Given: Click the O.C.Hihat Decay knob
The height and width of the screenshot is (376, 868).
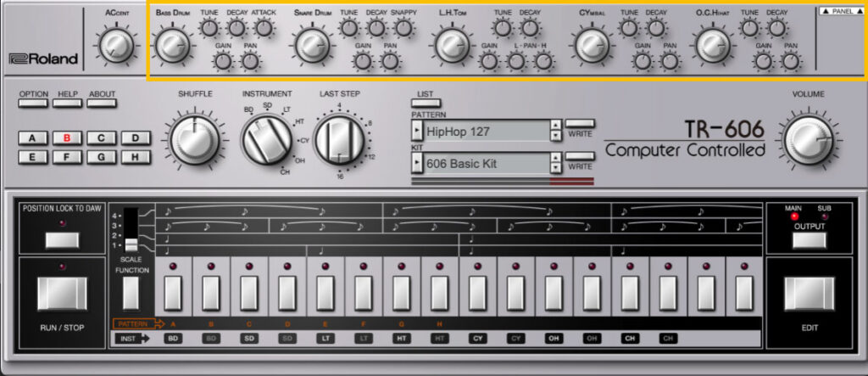Looking at the screenshot, I should [x=776, y=28].
